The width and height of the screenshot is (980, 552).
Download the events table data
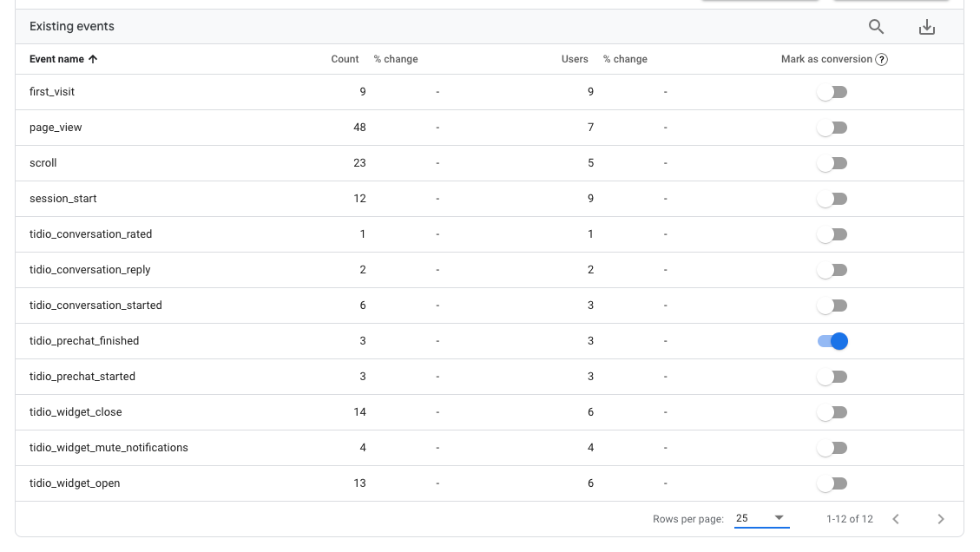(927, 27)
